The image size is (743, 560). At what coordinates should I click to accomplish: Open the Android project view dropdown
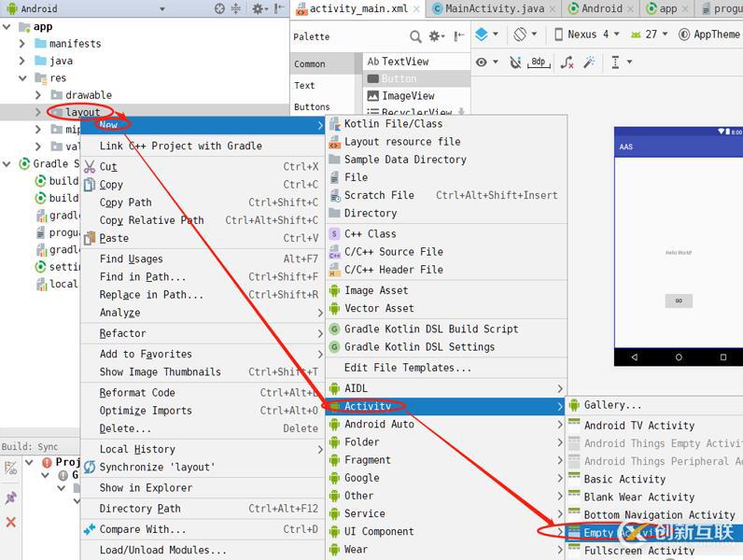162,9
